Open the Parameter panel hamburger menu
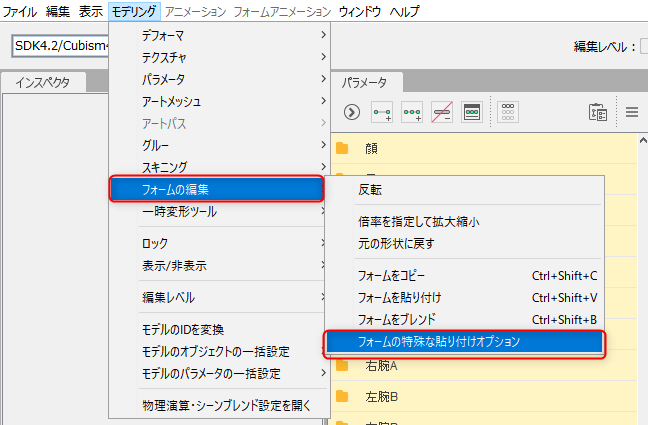648x425 pixels. point(631,112)
